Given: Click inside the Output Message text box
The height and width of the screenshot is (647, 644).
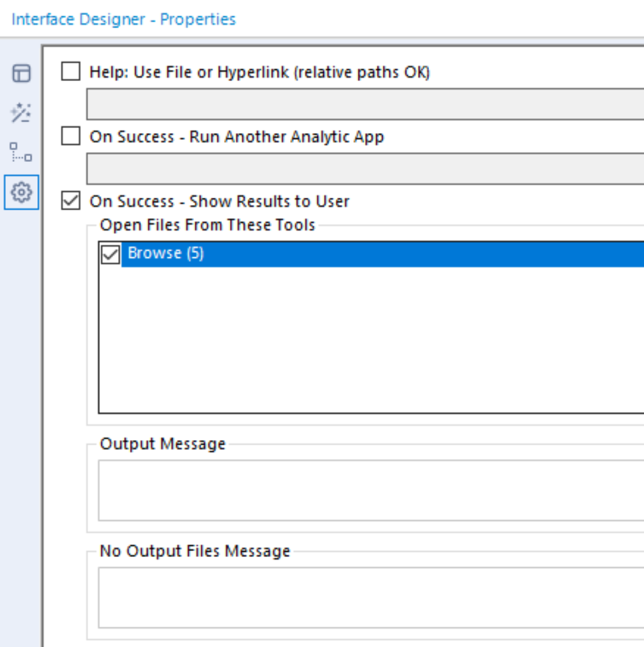Looking at the screenshot, I should tap(371, 490).
